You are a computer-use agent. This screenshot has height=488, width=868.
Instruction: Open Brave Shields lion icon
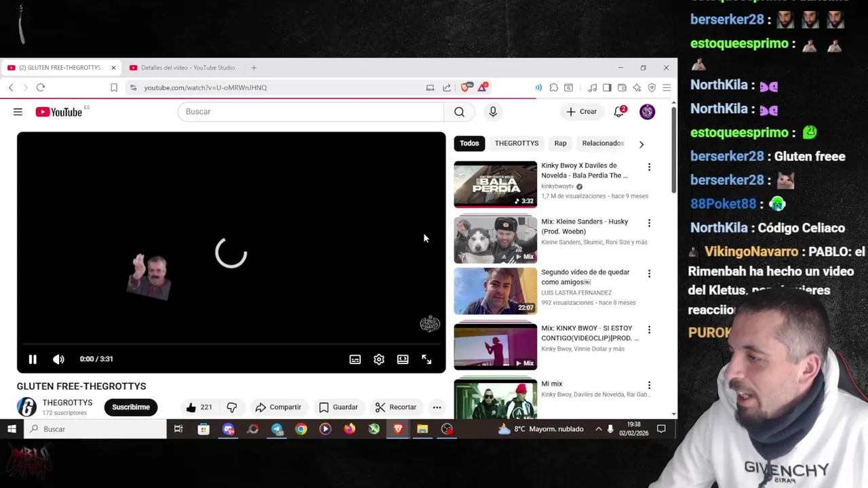[466, 87]
